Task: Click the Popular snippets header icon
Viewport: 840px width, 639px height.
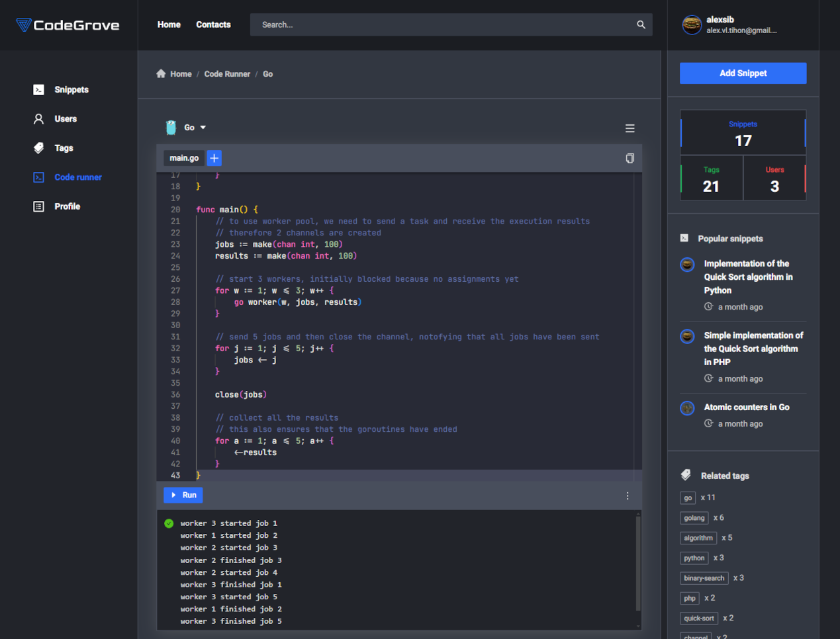Action: (x=684, y=238)
